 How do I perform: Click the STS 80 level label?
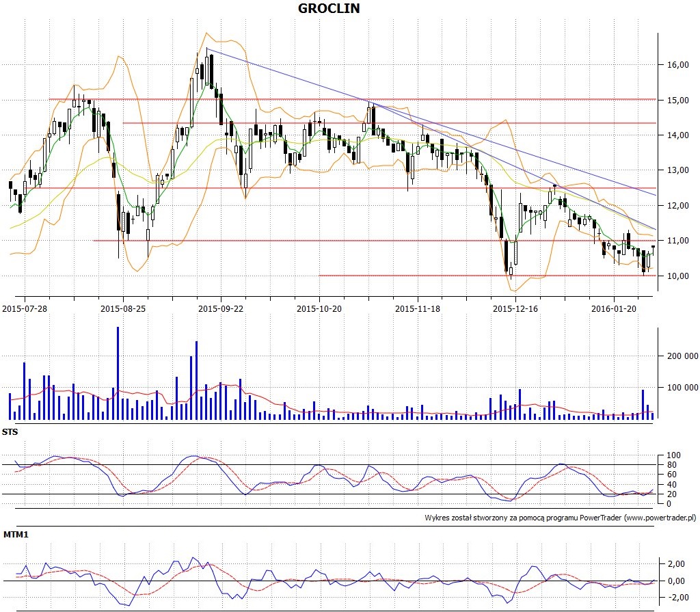tap(671, 465)
